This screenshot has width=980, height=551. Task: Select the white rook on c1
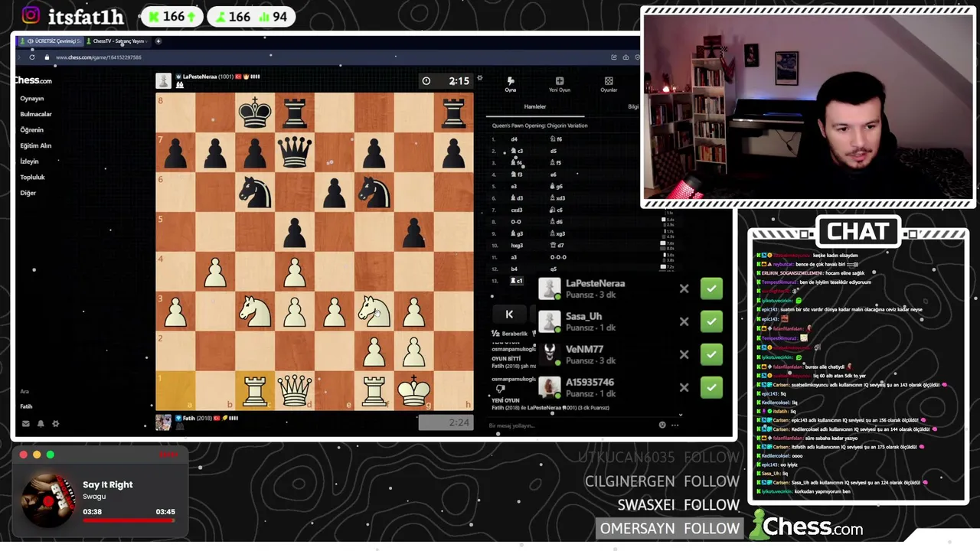coord(255,391)
